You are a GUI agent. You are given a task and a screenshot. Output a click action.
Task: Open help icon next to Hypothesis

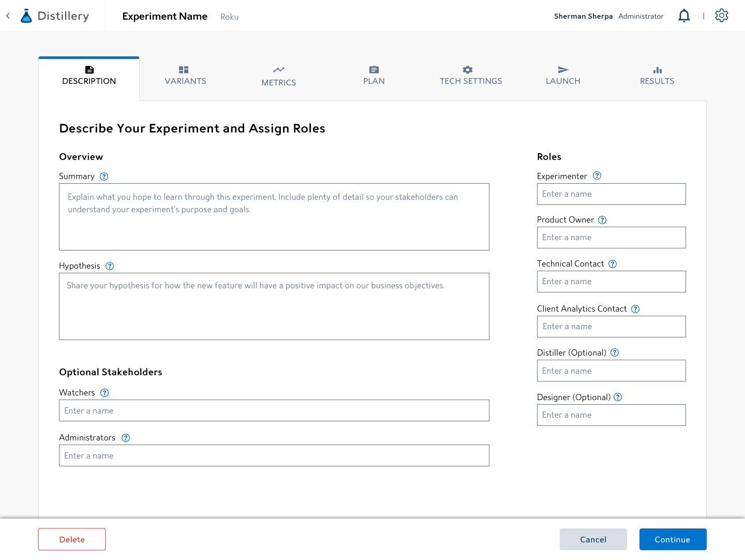tap(110, 266)
